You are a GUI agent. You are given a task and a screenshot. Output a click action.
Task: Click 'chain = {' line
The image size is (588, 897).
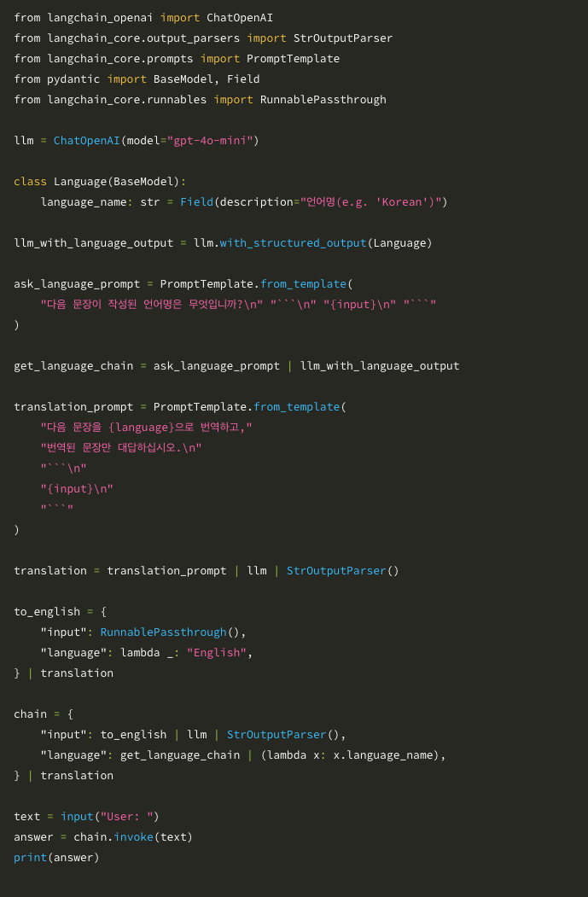click(x=44, y=714)
